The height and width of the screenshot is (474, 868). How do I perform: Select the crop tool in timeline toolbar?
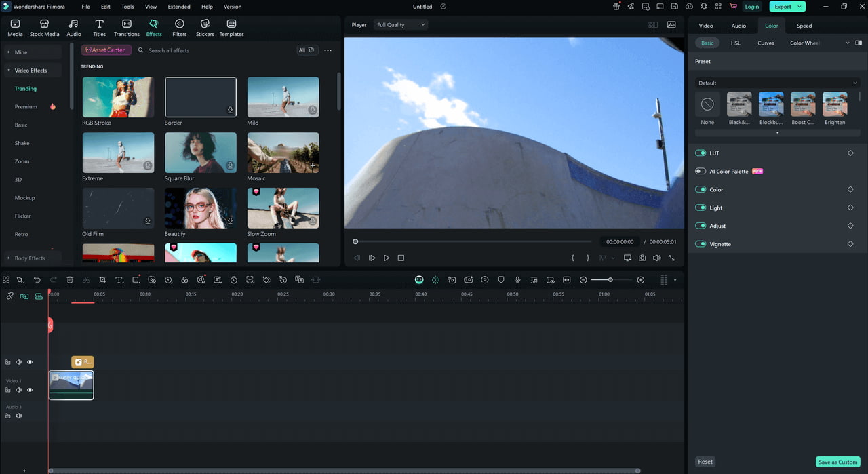point(102,280)
